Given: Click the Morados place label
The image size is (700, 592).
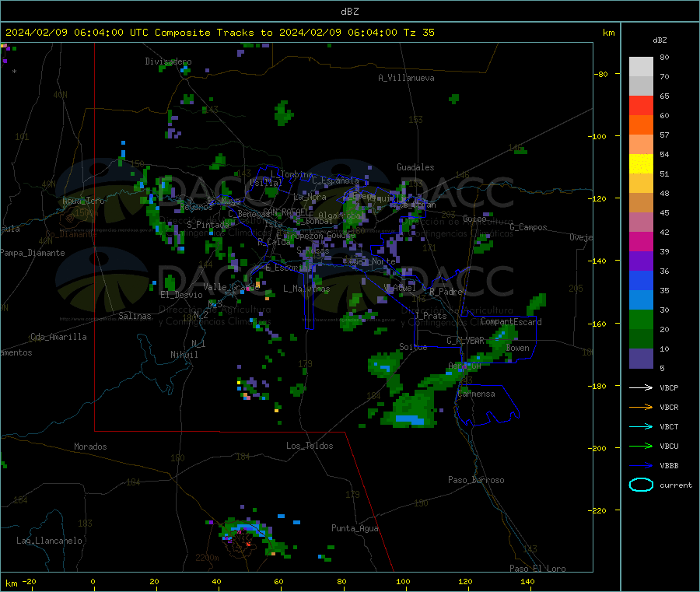Looking at the screenshot, I should (x=90, y=447).
